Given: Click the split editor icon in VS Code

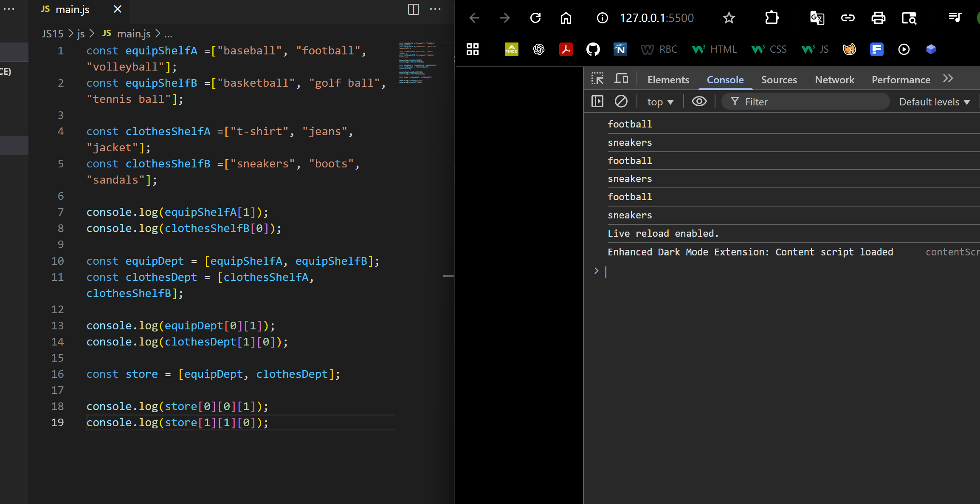Looking at the screenshot, I should [x=413, y=9].
